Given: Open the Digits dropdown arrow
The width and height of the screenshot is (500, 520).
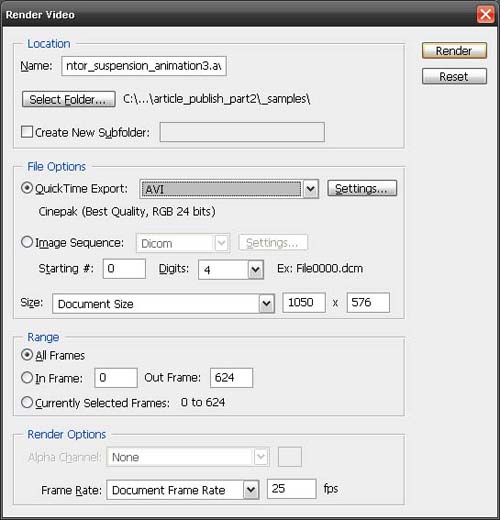Looking at the screenshot, I should click(255, 269).
